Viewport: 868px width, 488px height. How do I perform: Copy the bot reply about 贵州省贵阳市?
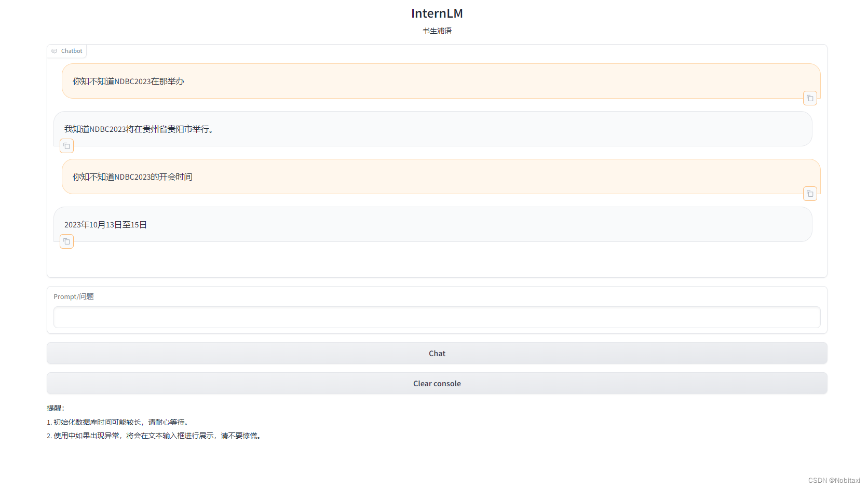tap(66, 146)
